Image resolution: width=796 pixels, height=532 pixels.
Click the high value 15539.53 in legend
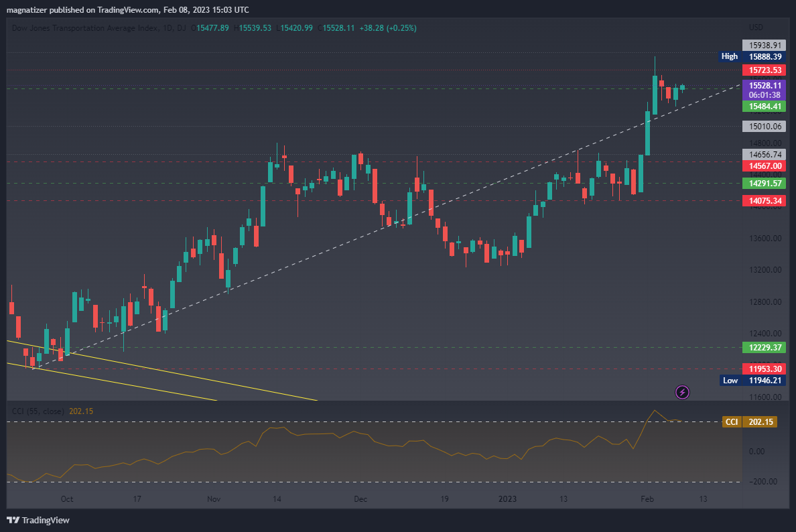tap(255, 28)
